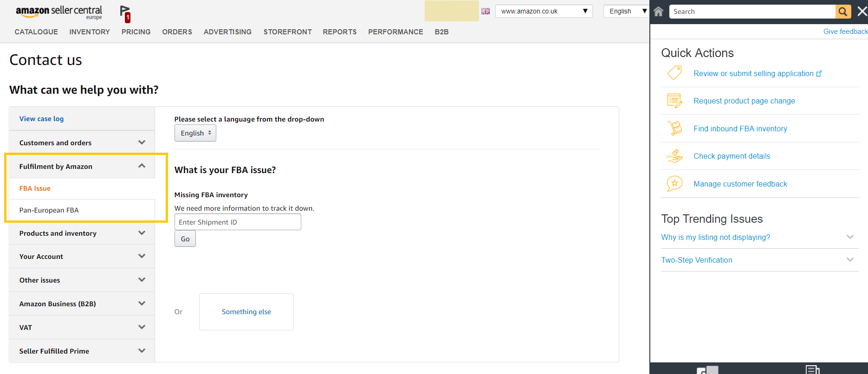Click the inbound FBA inventory trolley icon
Viewport: 868px width, 374px height.
click(674, 128)
